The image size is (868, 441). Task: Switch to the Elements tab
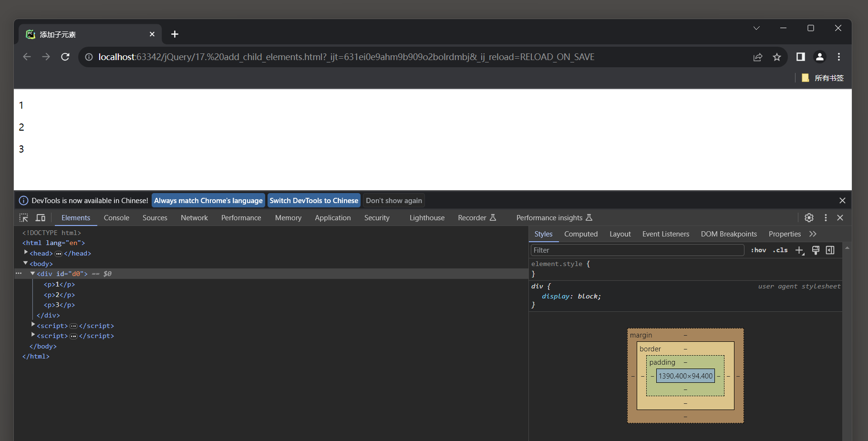(76, 218)
